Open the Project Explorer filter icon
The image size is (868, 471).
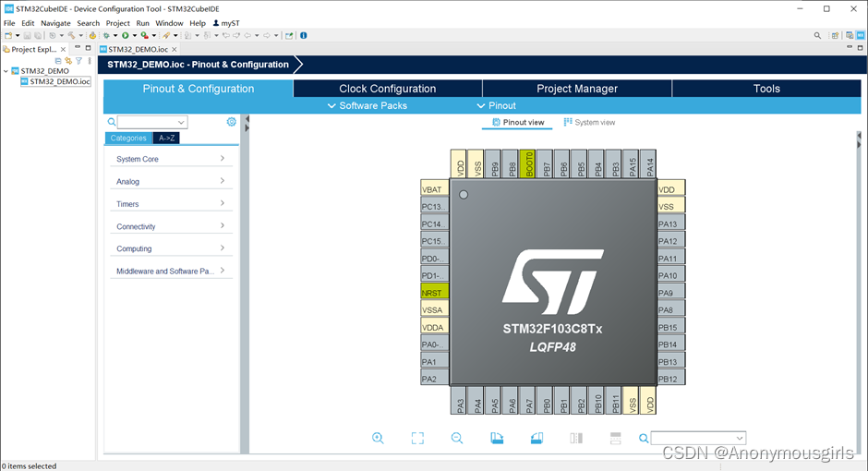(x=78, y=61)
